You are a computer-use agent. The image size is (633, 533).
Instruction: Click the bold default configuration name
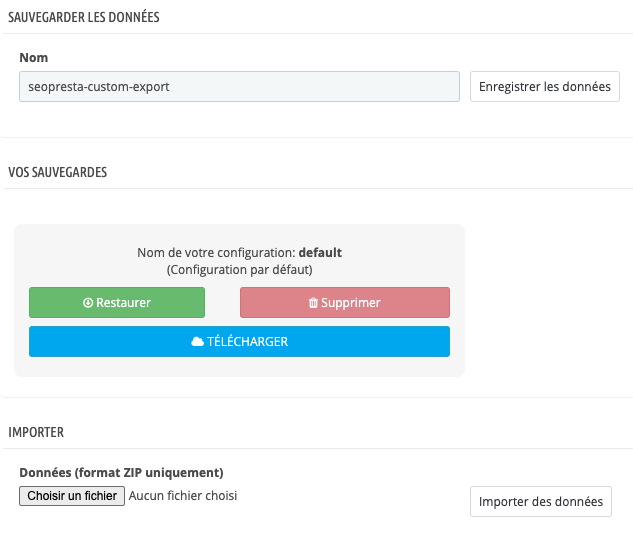tap(320, 253)
